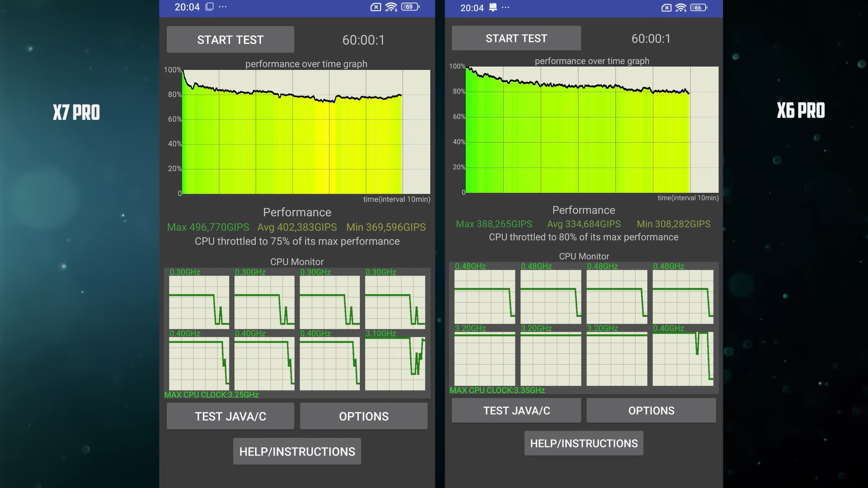Viewport: 868px width, 488px height.
Task: Tap the Performance heading on X7 Pro
Action: click(x=297, y=212)
